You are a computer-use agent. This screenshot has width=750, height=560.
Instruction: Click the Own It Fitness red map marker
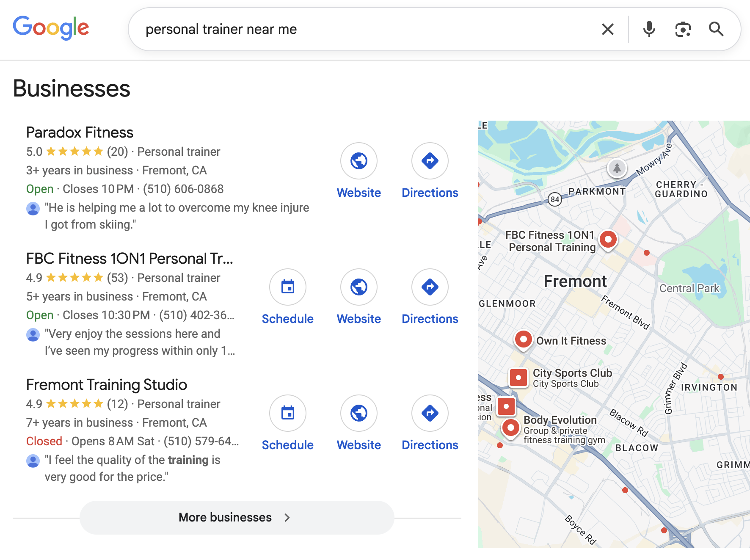[x=523, y=339]
